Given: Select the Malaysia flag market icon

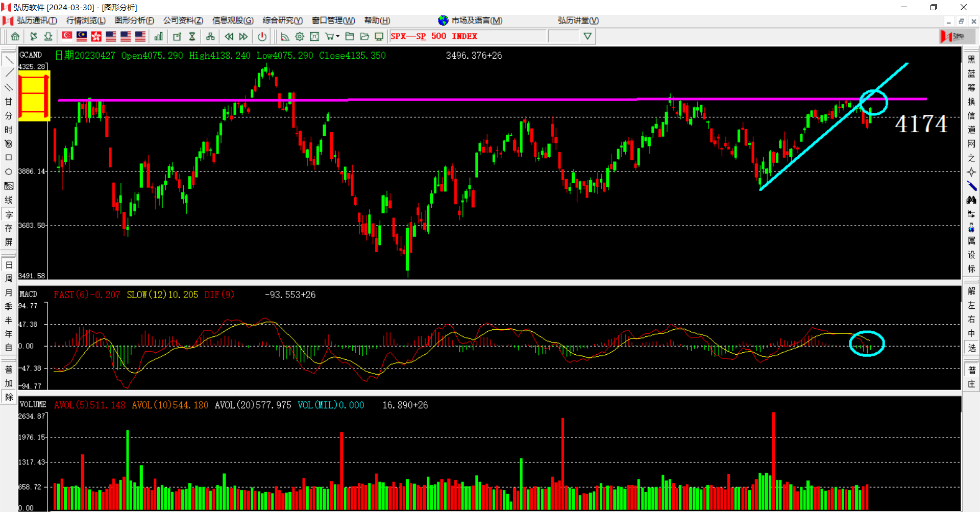Looking at the screenshot, I should (82, 36).
